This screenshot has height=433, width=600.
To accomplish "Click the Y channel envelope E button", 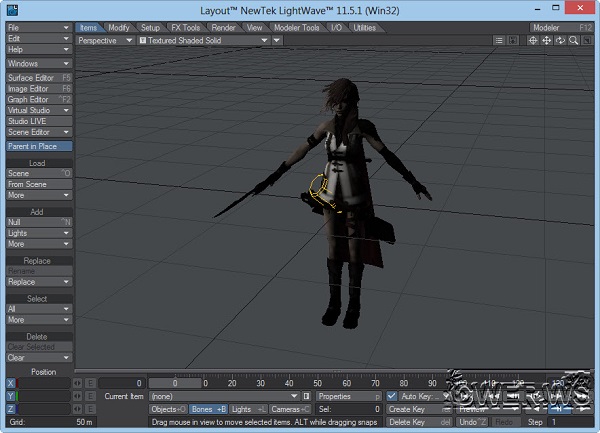I will pyautogui.click(x=90, y=396).
